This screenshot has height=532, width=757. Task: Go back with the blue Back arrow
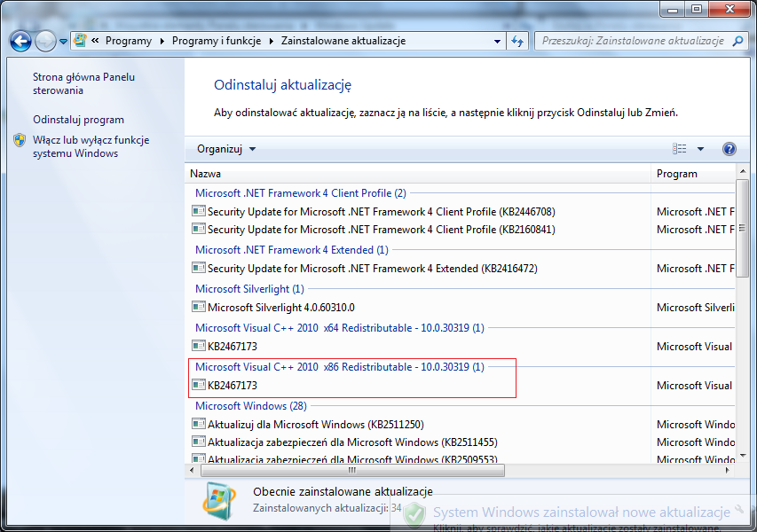[20, 42]
